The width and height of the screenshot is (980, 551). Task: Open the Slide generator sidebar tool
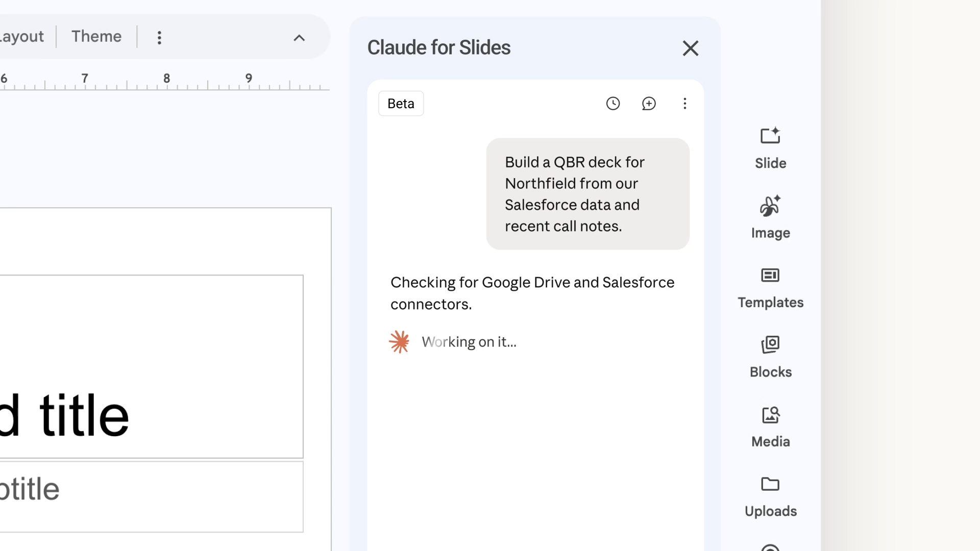(x=770, y=148)
